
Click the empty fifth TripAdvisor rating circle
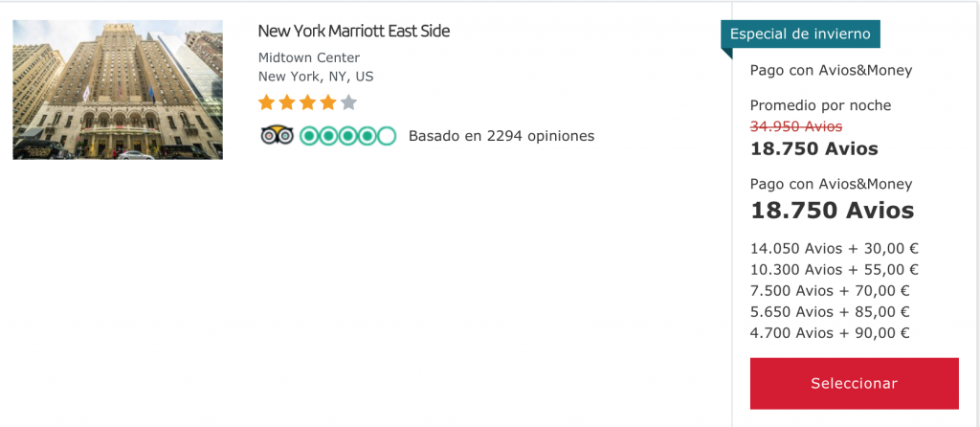[387, 136]
